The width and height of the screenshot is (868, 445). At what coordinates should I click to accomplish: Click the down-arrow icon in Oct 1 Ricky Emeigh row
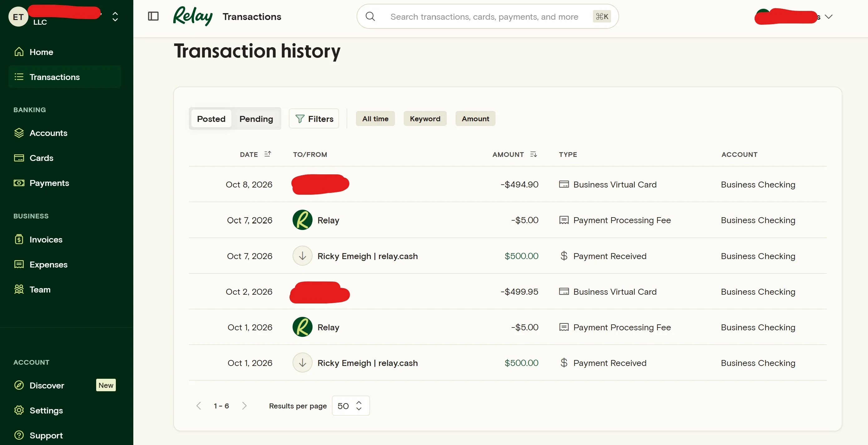point(302,362)
